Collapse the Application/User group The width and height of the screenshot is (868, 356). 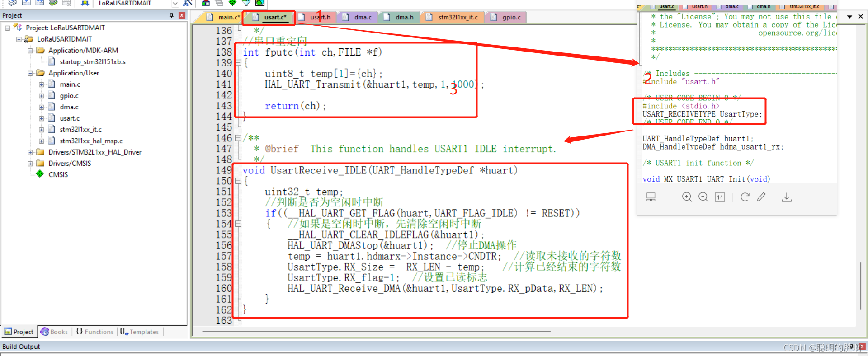[x=30, y=73]
